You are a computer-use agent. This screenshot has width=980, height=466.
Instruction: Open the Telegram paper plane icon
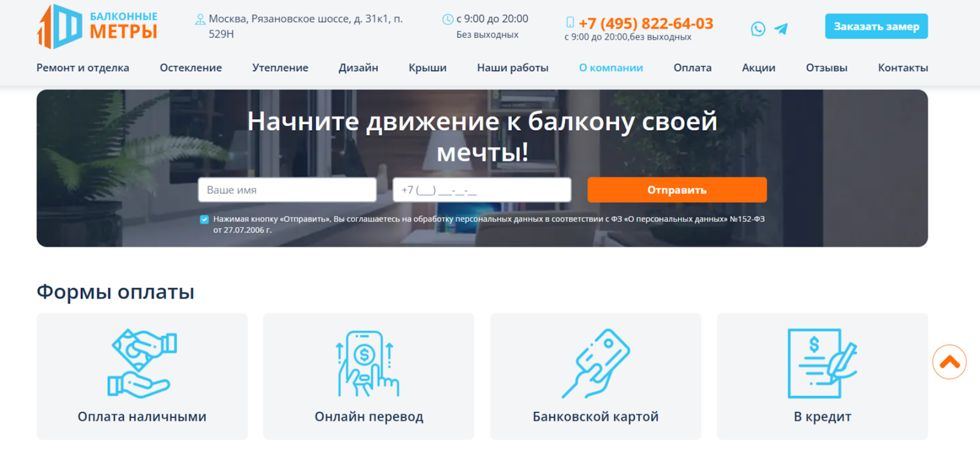click(x=781, y=29)
